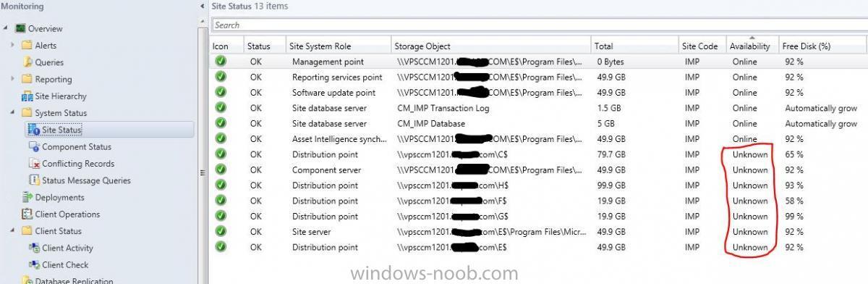Image resolution: width=868 pixels, height=284 pixels.
Task: Open Component Status icon in tree
Action: 35,147
